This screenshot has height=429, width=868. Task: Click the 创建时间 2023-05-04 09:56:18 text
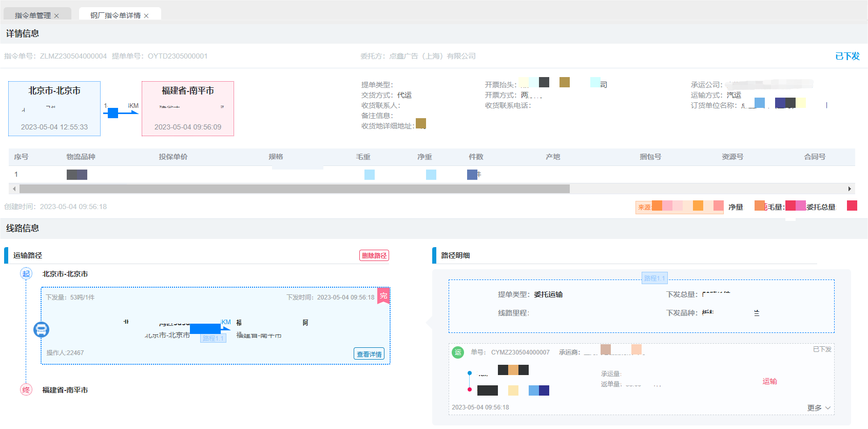pos(55,207)
